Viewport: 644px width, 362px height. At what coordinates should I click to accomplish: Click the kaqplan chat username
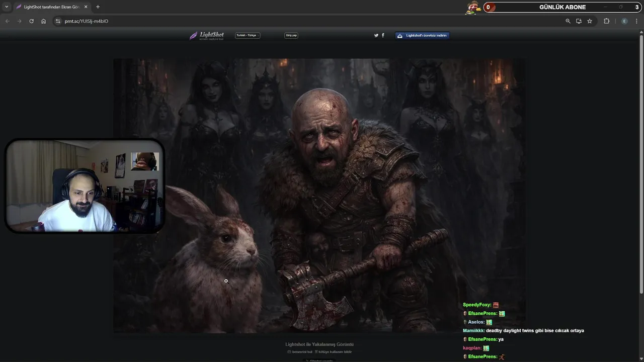coord(471,348)
